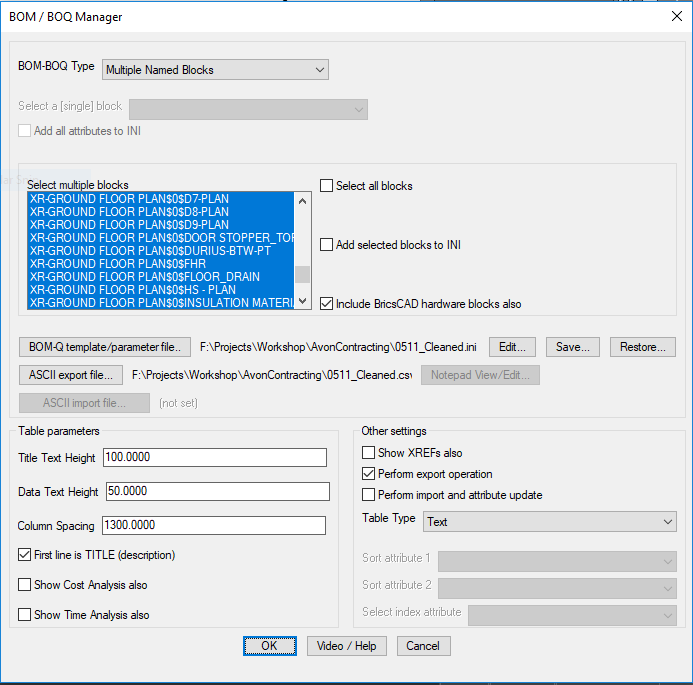Enable Add selected blocks to INI
Image resolution: width=693 pixels, height=685 pixels.
tap(327, 245)
